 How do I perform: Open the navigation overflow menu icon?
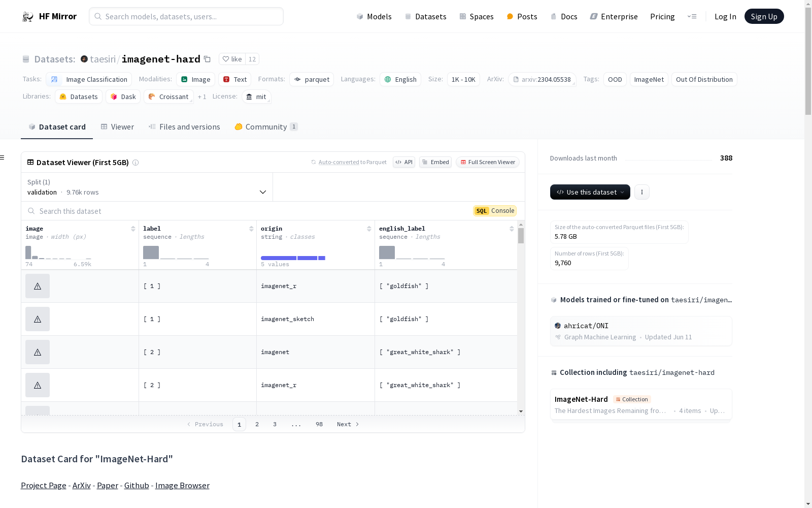coord(692,16)
